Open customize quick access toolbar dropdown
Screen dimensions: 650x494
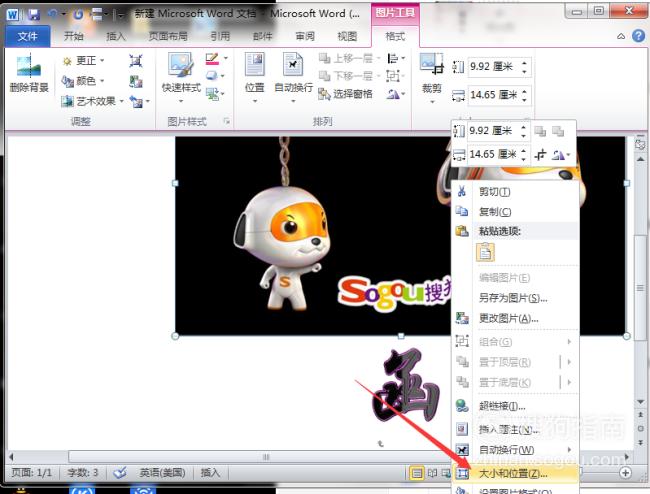click(x=121, y=15)
